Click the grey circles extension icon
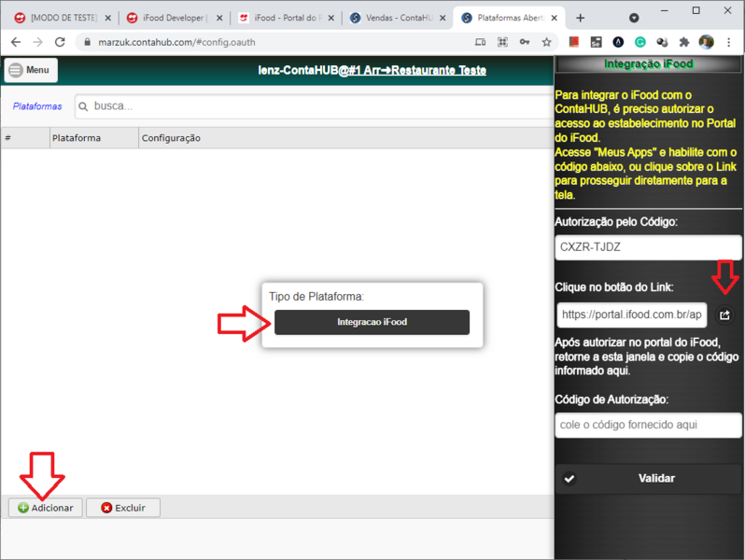Image resolution: width=745 pixels, height=560 pixels. coord(662,42)
